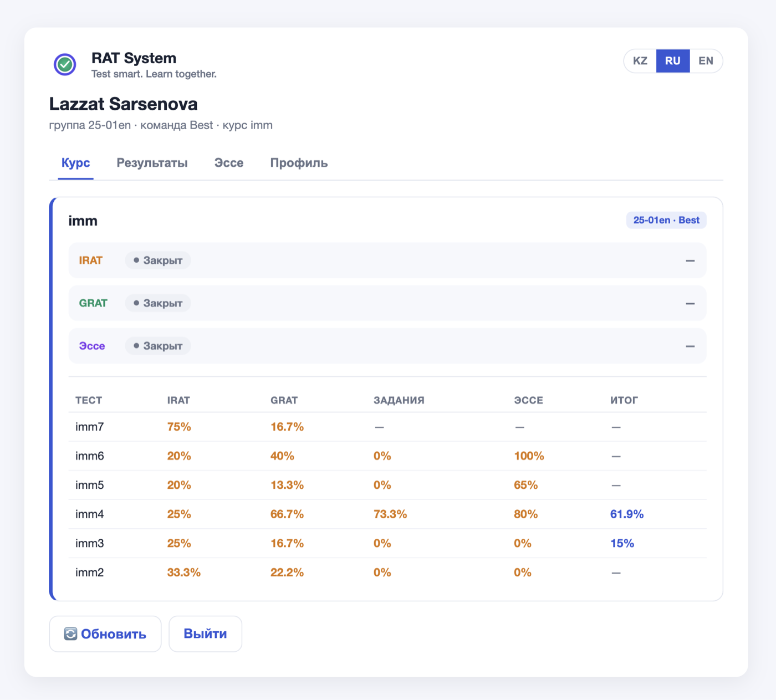This screenshot has height=700, width=776.
Task: Select the imm4 test row name
Action: pos(90,514)
